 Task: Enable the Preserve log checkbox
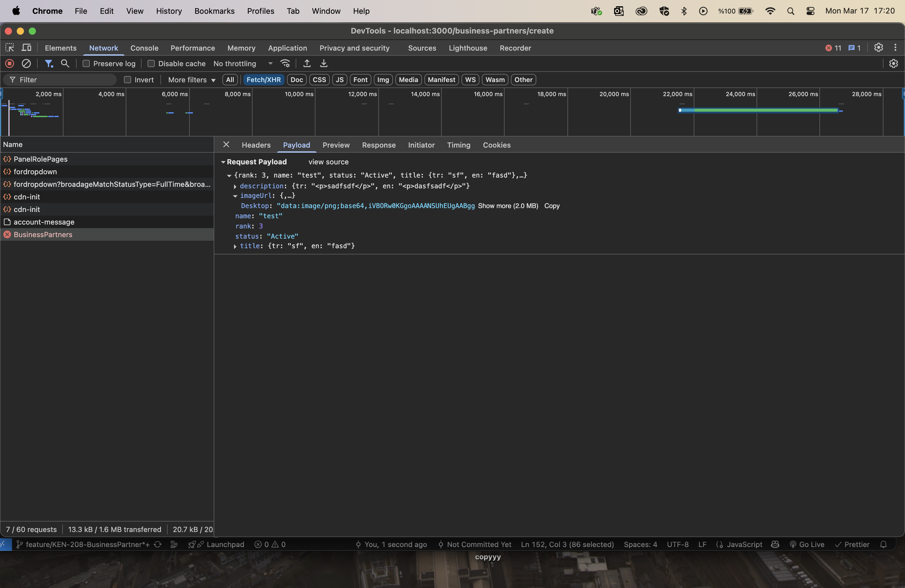point(86,63)
